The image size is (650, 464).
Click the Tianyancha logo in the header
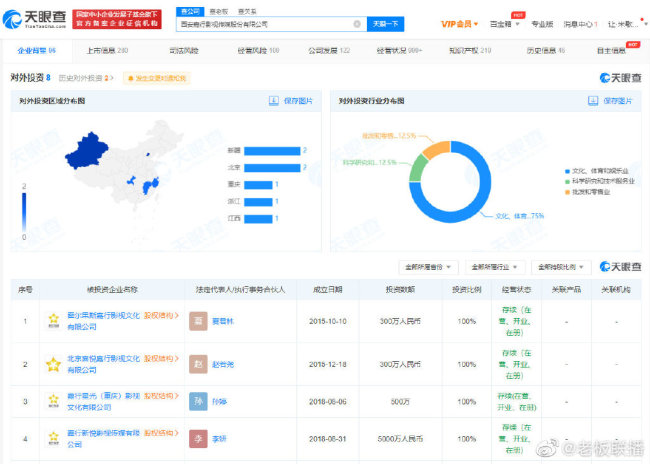(34, 19)
